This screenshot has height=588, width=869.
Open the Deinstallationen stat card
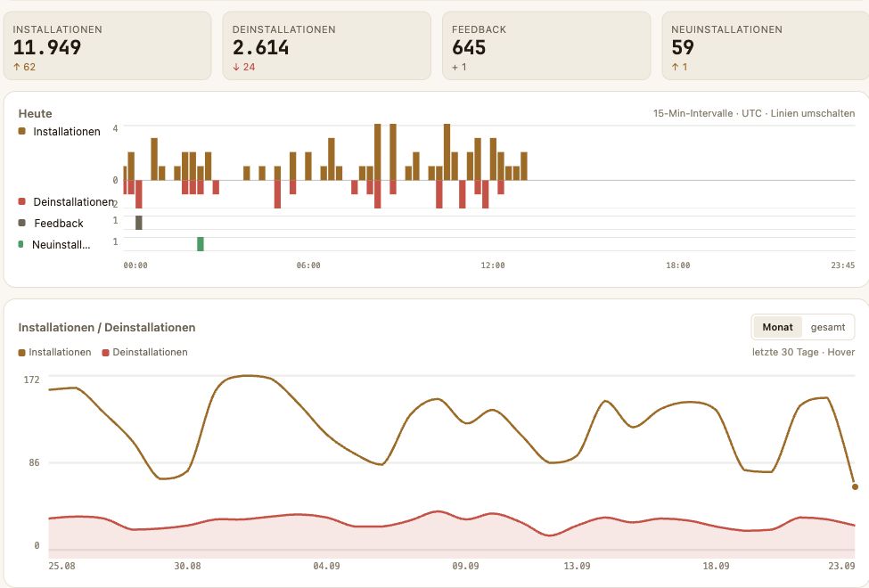tap(326, 46)
